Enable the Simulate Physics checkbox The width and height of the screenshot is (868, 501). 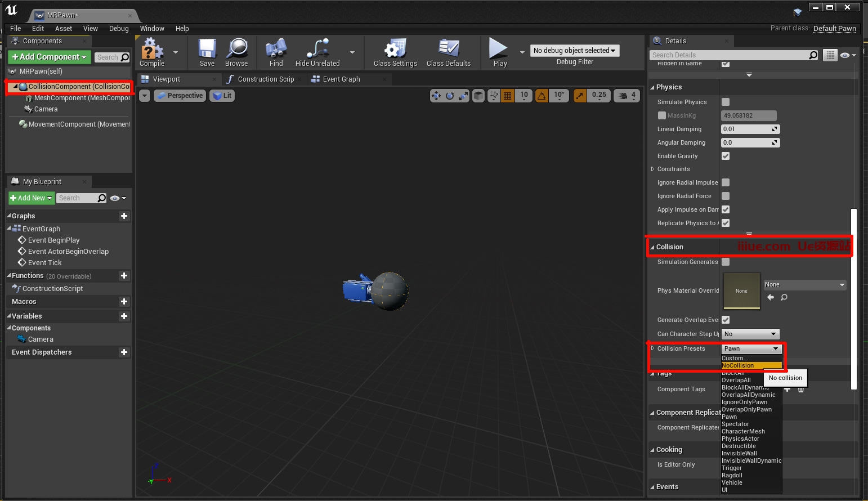click(726, 102)
